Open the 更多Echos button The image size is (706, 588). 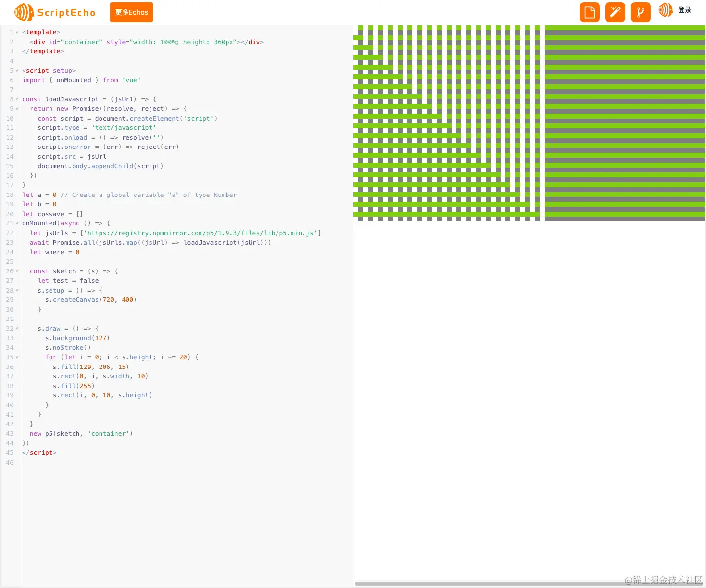pyautogui.click(x=131, y=12)
